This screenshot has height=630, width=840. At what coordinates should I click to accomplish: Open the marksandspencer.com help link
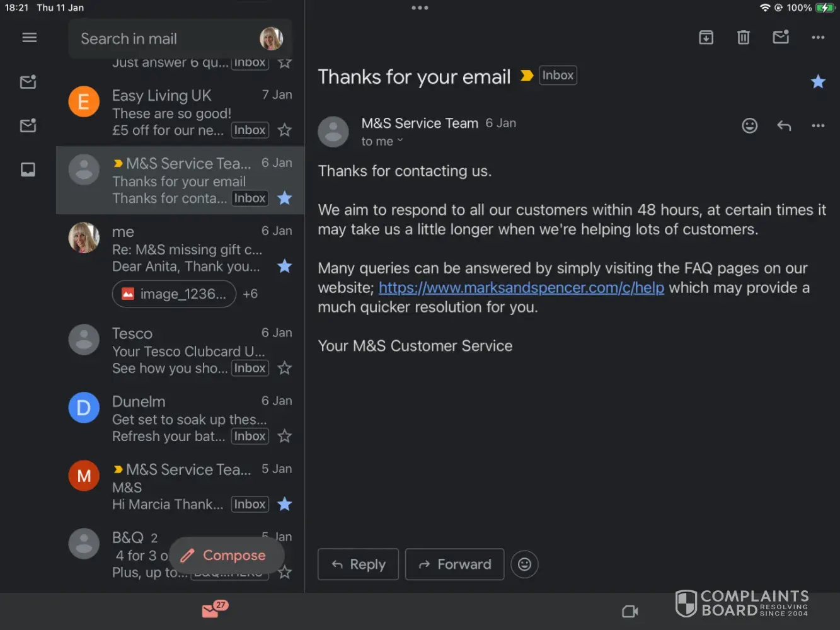tap(521, 288)
